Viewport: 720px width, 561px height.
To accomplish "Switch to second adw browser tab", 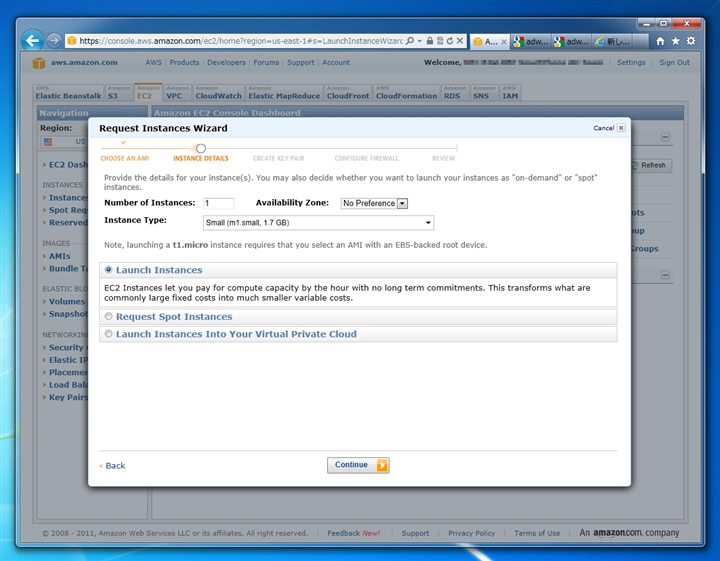I will (x=572, y=42).
